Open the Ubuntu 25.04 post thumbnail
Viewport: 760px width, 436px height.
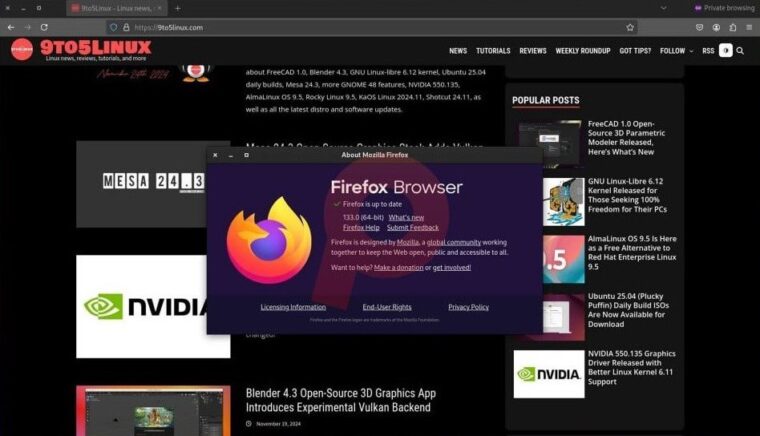click(x=564, y=317)
